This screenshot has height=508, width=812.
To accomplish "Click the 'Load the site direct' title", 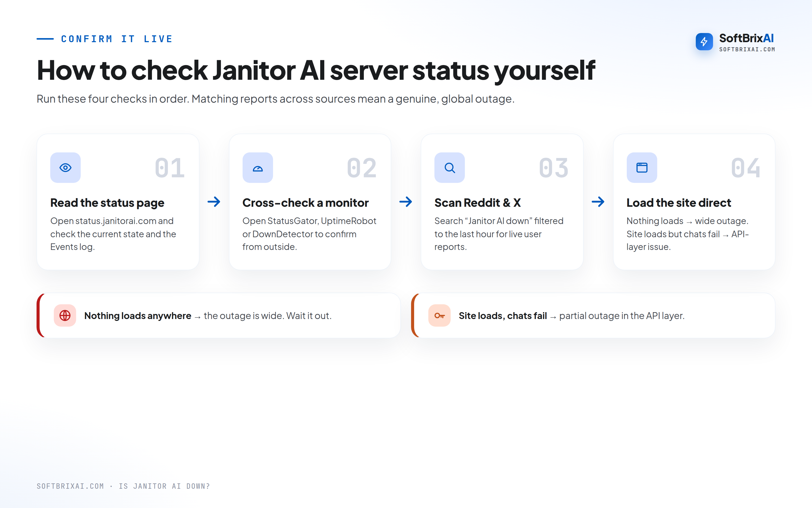I will (x=679, y=203).
